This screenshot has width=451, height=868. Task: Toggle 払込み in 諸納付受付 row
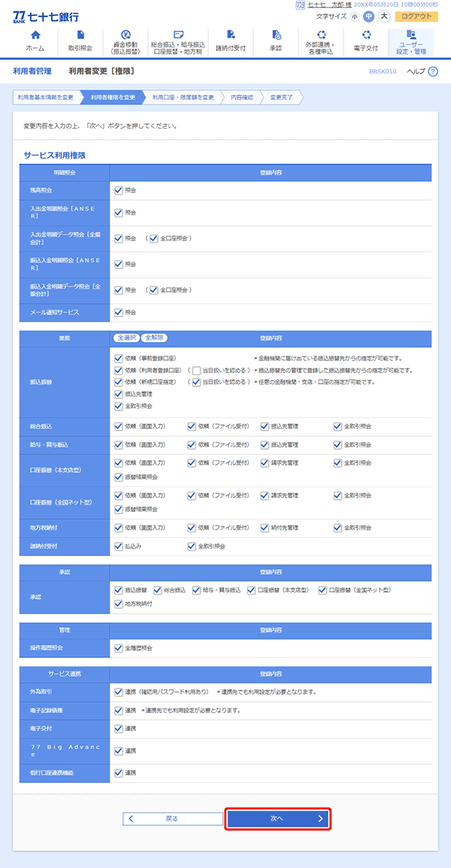[x=119, y=546]
